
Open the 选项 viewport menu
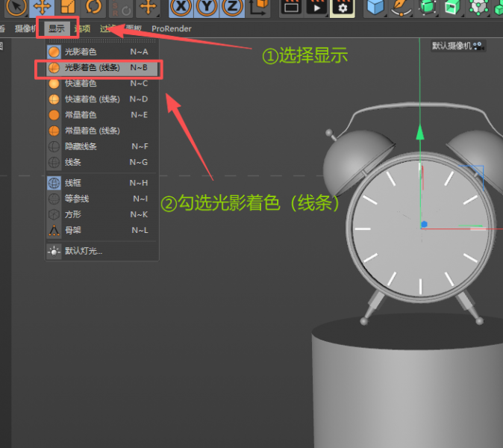82,28
